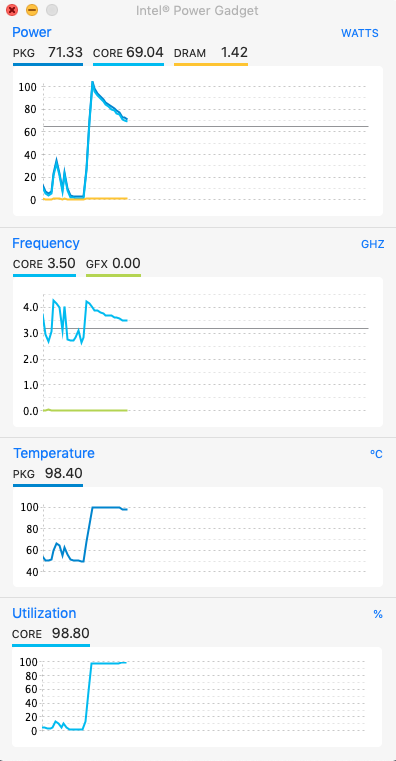
Task: Click the power graph peak near 100 watts
Action: click(x=92, y=83)
